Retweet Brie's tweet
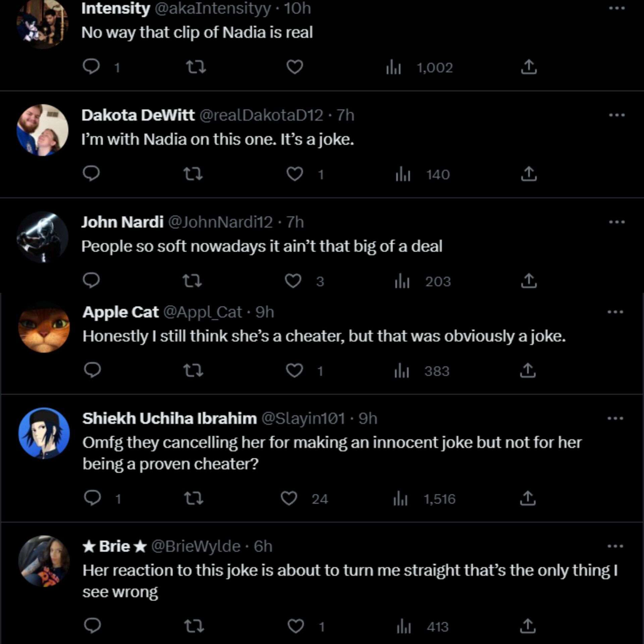Image resolution: width=644 pixels, height=644 pixels. tap(194, 626)
